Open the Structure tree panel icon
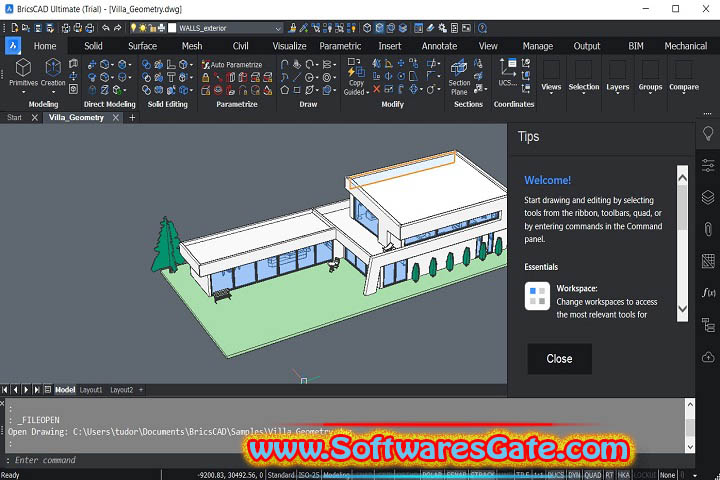The width and height of the screenshot is (720, 480). (x=708, y=325)
